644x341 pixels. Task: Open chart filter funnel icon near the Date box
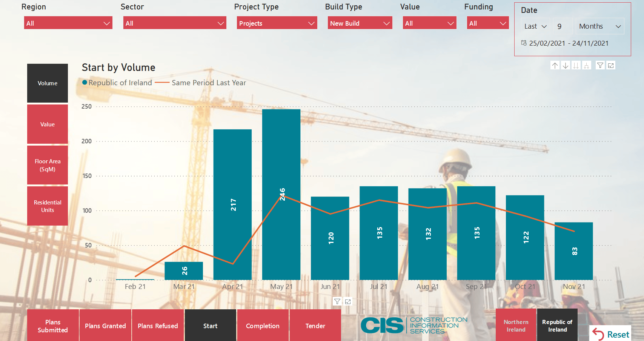tap(600, 66)
